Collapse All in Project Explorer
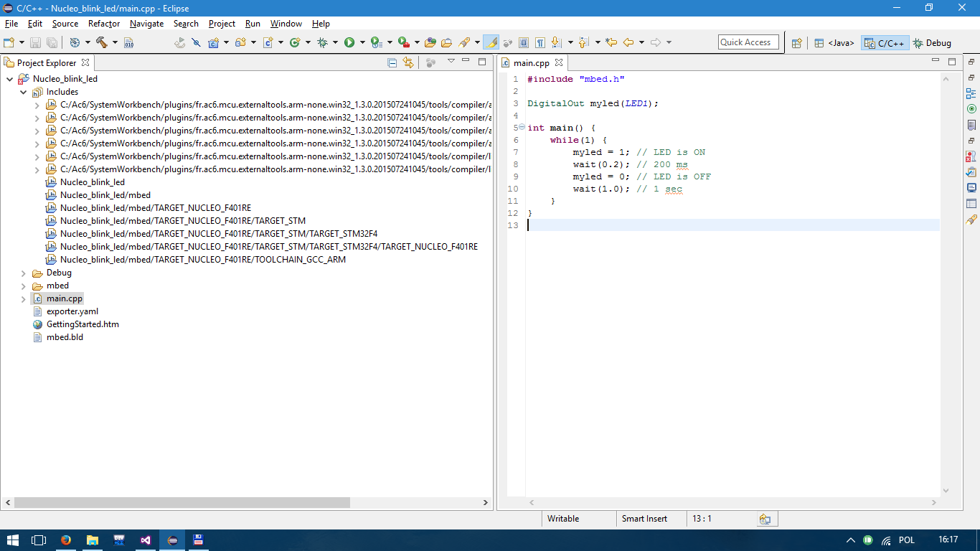Viewport: 980px width, 551px height. 392,63
